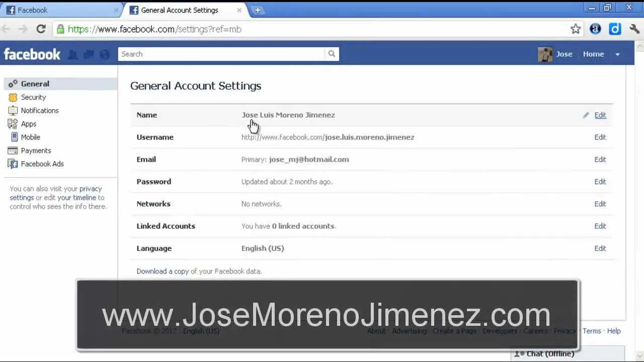Select the General Account Settings tab
This screenshot has height=362, width=644.
(185, 10)
